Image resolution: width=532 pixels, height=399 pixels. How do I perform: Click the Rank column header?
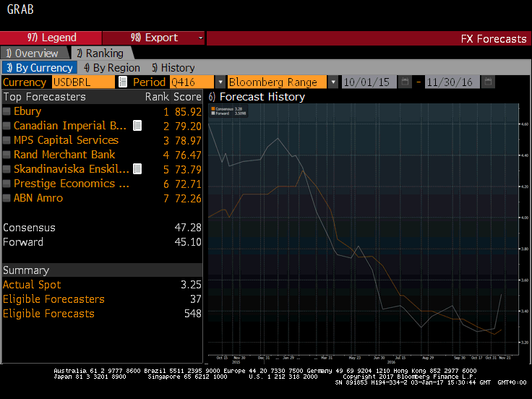[x=157, y=97]
